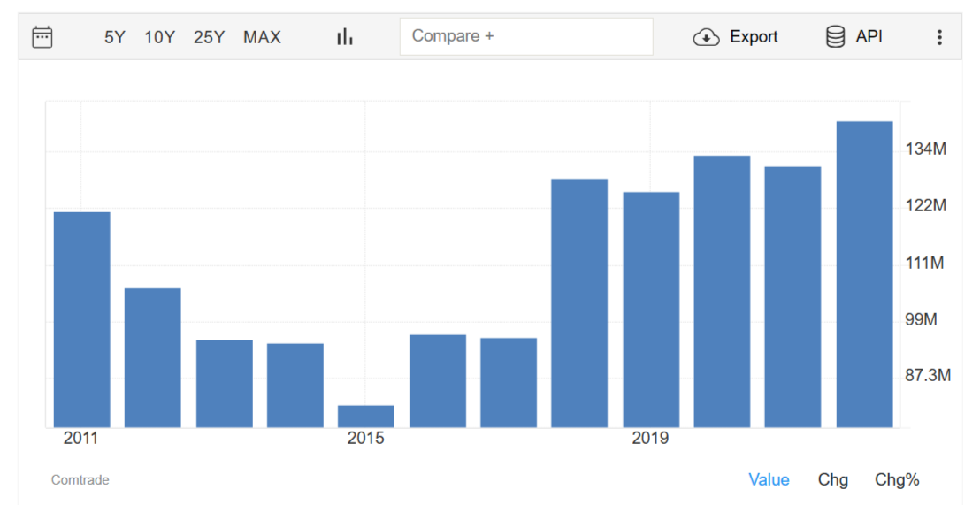Select the 5Y time range
Screen dimensions: 980x505
point(114,37)
